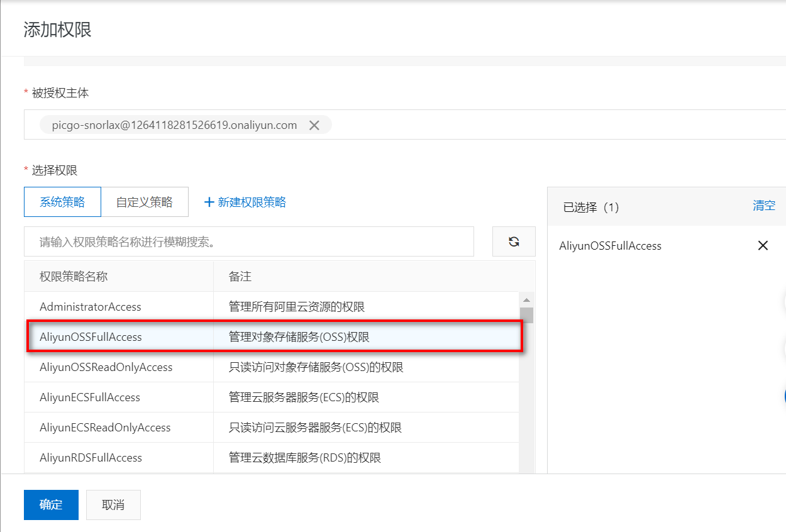
Task: Click the 管理云服务器服务(ECS)的权限 description
Action: 304,397
